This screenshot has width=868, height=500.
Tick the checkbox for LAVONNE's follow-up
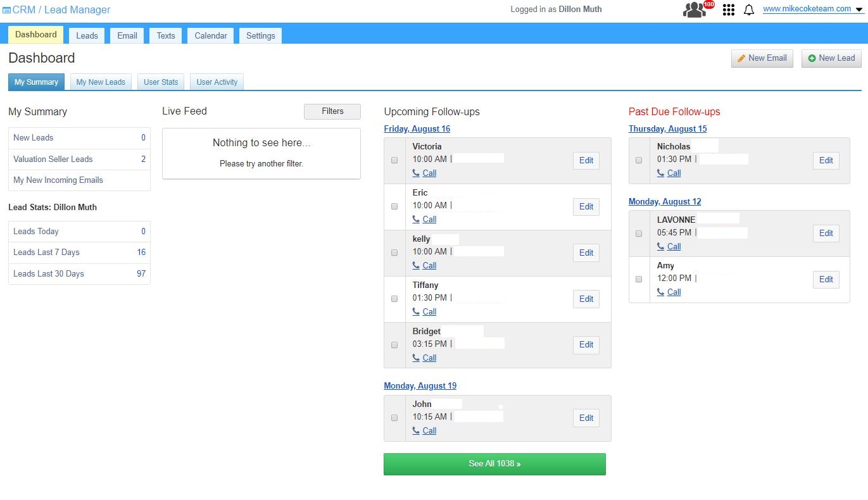tap(639, 234)
